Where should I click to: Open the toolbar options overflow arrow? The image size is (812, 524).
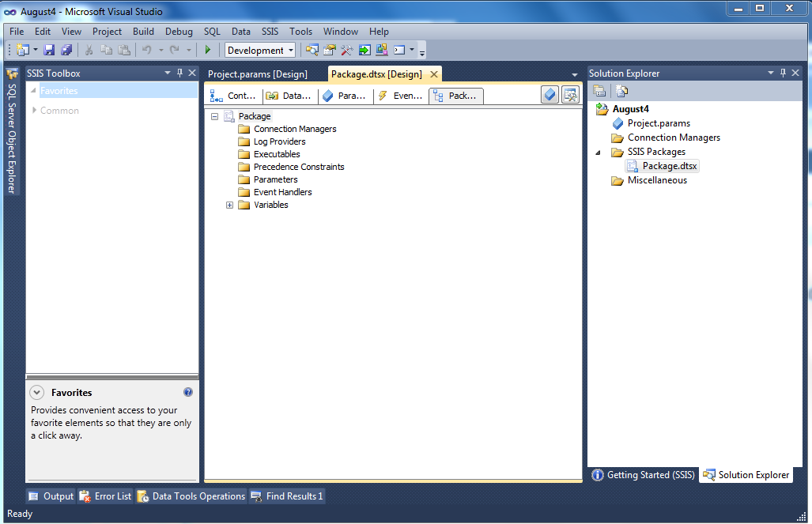[422, 51]
